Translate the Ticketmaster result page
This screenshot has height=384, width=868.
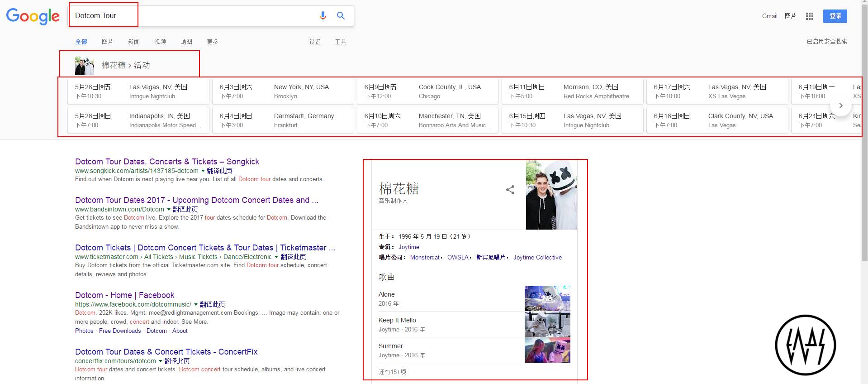pos(294,257)
